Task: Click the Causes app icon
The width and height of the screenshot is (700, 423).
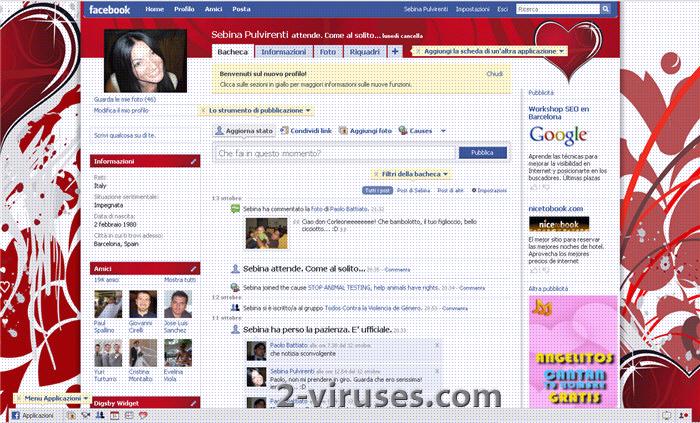Action: click(403, 130)
